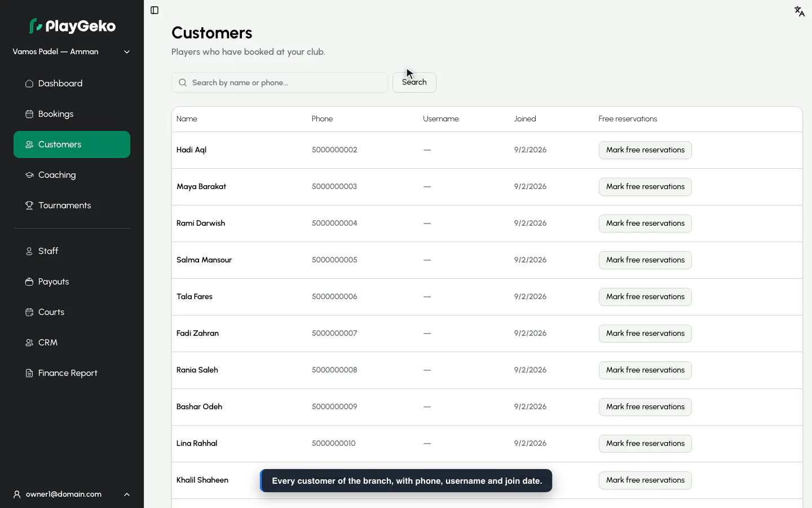The width and height of the screenshot is (812, 508).
Task: Mark free reservations for Maya Barakat
Action: 645,187
